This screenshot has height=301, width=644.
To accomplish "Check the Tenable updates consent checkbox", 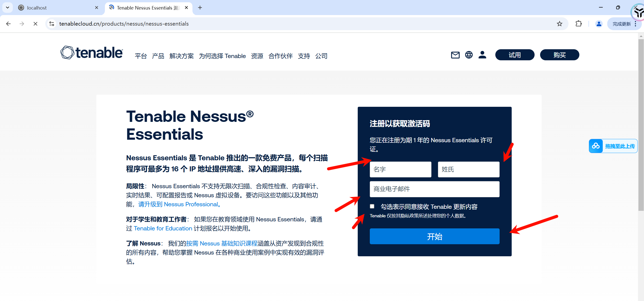I will click(x=372, y=206).
